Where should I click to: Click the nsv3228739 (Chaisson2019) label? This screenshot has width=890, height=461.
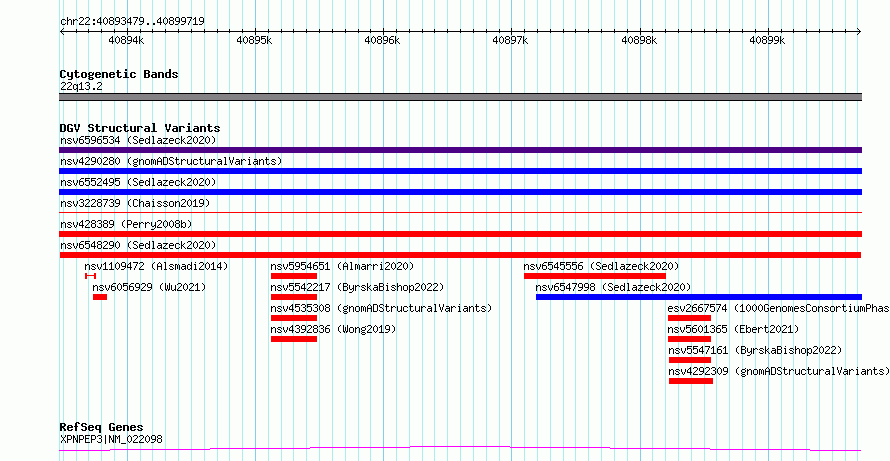(135, 203)
